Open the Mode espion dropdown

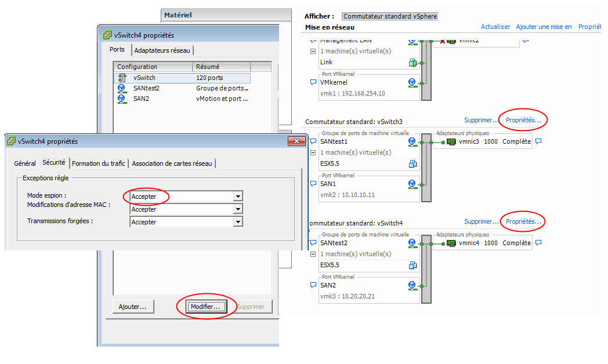click(238, 196)
